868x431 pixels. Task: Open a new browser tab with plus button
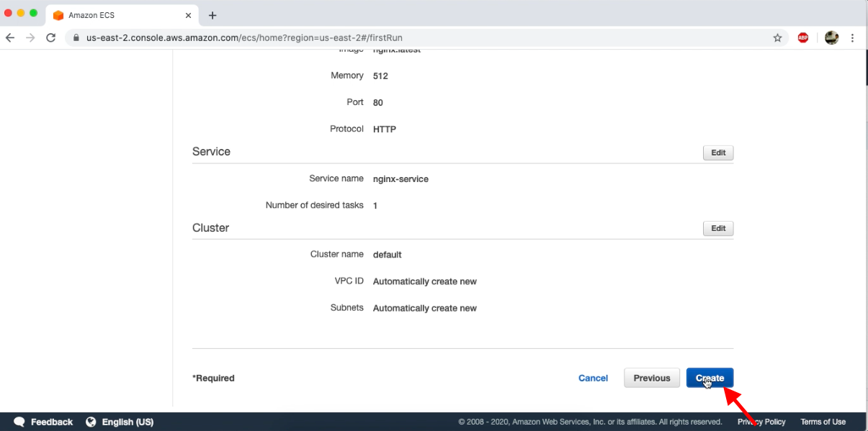(212, 15)
